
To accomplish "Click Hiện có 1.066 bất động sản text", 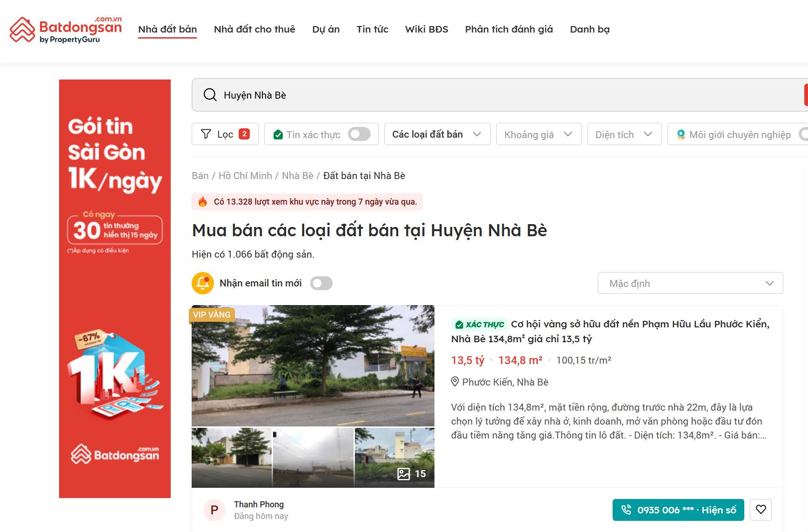I will click(253, 254).
